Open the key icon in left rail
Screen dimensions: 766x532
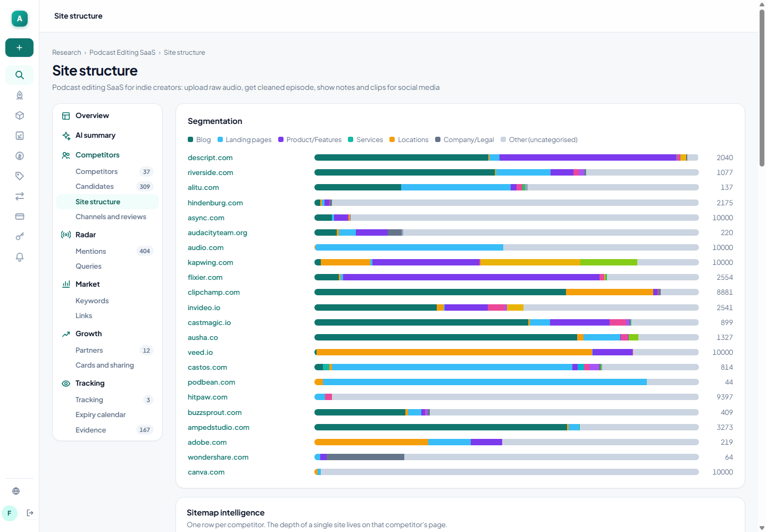click(20, 237)
